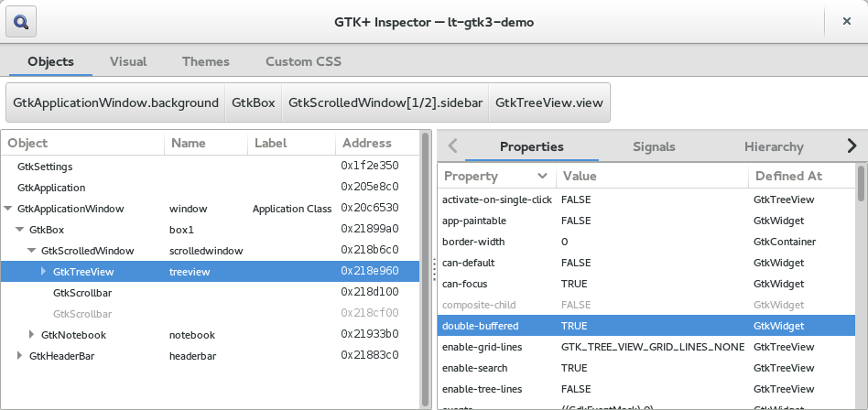Collapse the GtkBox tree node
The width and height of the screenshot is (868, 410).
pyautogui.click(x=20, y=230)
